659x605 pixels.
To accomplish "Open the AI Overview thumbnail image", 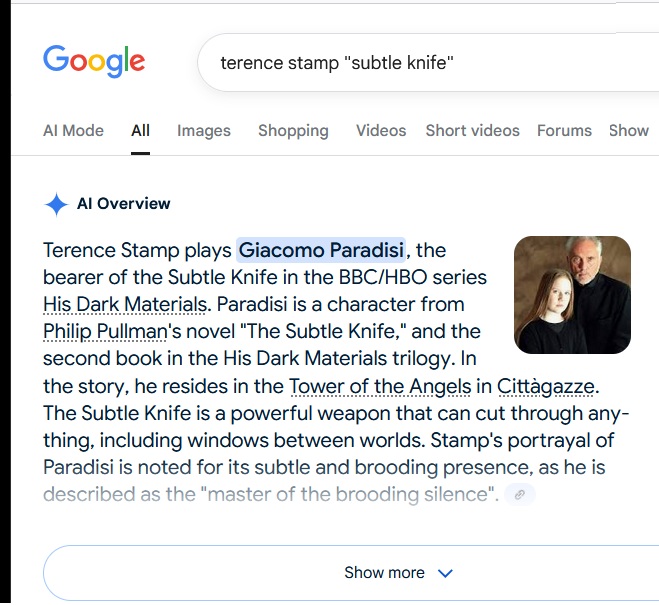I will [572, 295].
